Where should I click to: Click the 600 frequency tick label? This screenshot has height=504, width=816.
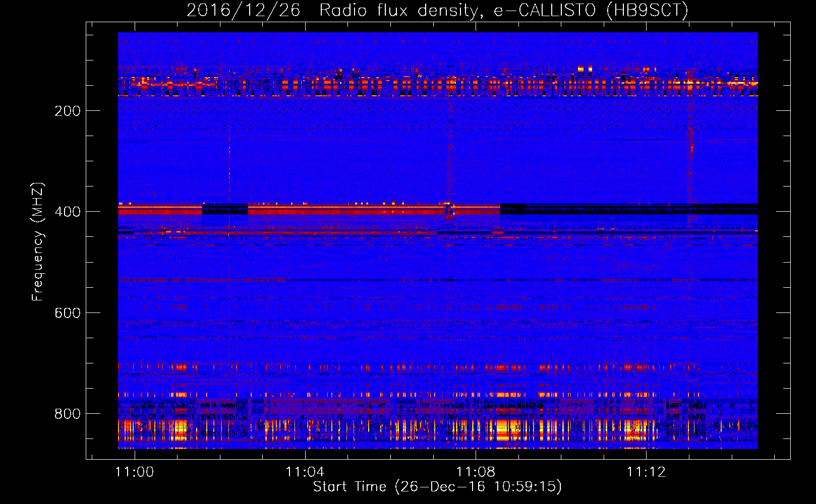[x=68, y=313]
